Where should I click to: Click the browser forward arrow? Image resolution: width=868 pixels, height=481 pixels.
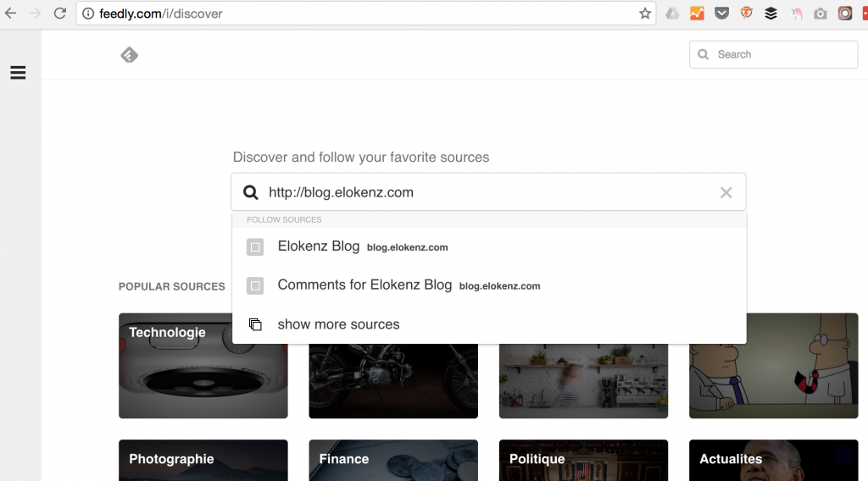(35, 14)
